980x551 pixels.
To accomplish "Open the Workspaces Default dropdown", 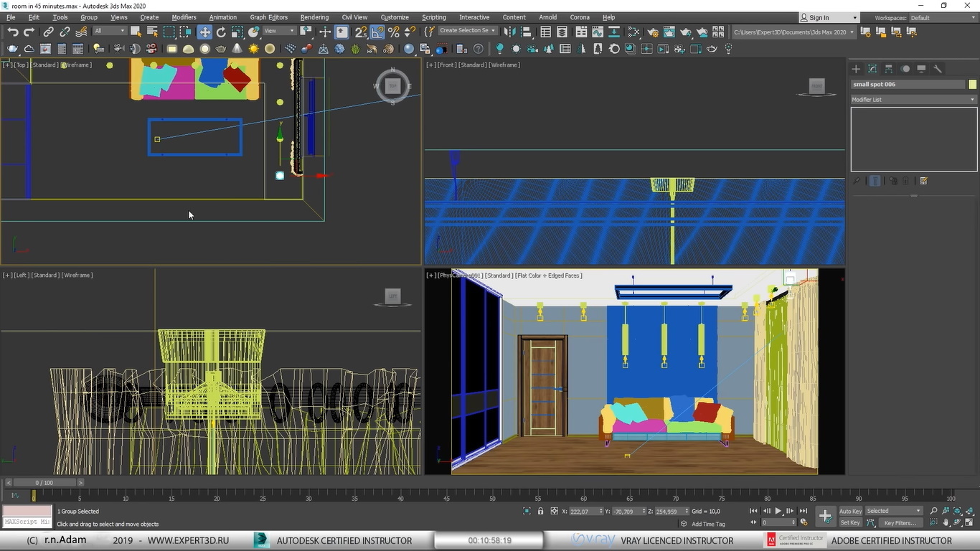I will 939,17.
